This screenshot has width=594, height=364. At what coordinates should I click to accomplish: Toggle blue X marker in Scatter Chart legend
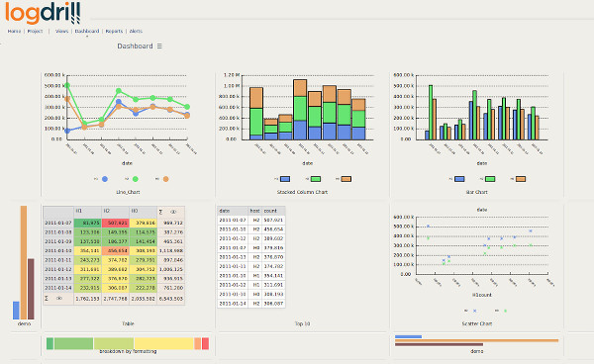click(x=474, y=311)
